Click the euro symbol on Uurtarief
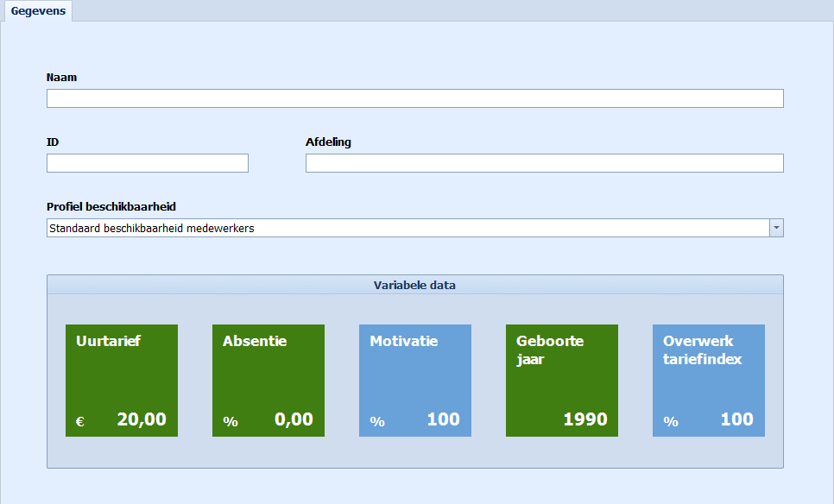834x504 pixels. click(80, 422)
